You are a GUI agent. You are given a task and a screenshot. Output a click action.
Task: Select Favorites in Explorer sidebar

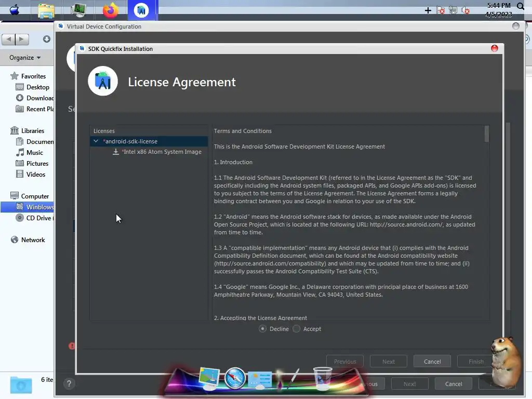33,76
